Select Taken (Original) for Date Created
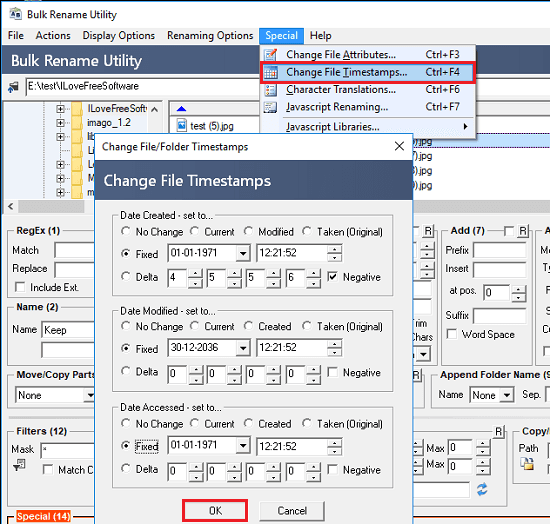550x524 pixels. (x=307, y=231)
